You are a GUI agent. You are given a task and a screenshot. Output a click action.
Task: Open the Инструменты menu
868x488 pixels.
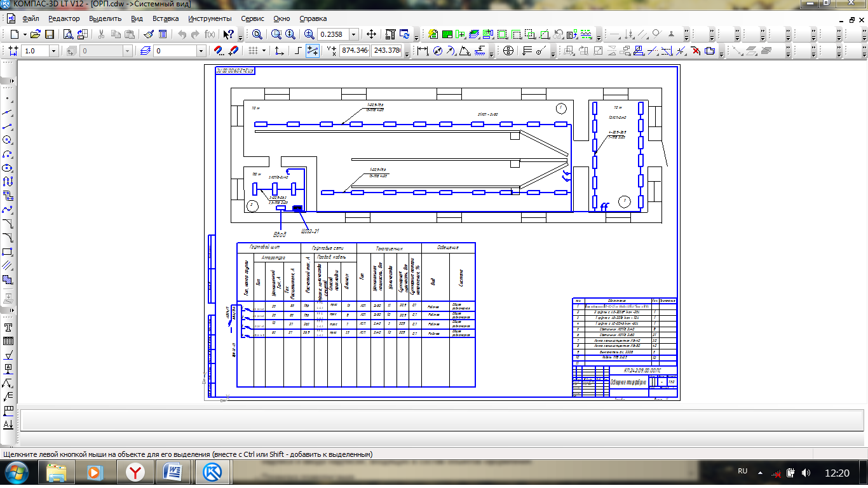tap(210, 18)
